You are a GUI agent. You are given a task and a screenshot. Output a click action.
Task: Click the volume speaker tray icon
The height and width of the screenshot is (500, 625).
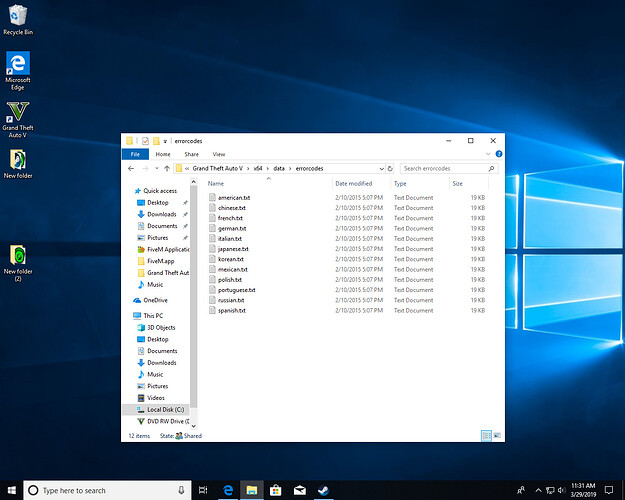[562, 490]
